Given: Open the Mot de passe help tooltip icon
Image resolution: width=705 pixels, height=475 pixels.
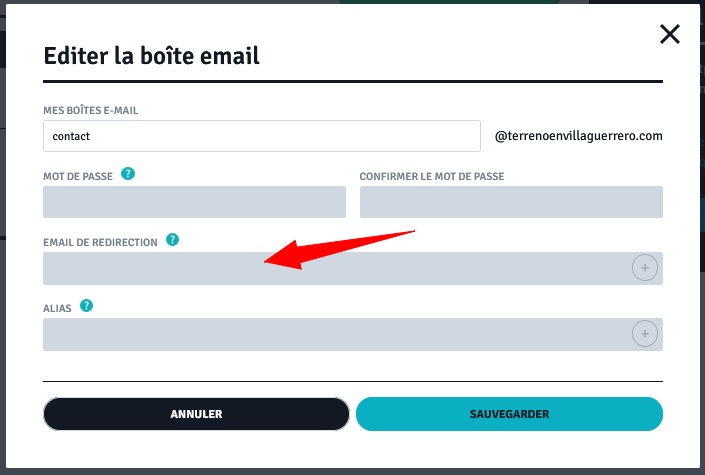Looking at the screenshot, I should tap(128, 174).
